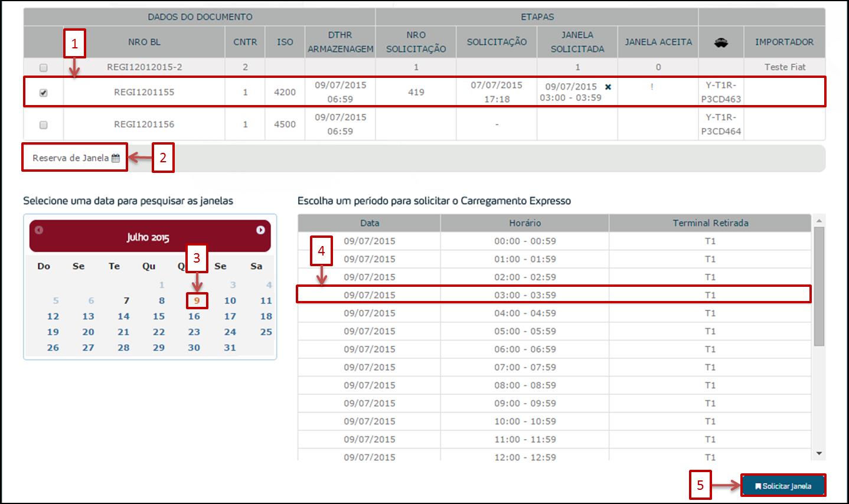Viewport: 849px width, 504px height.
Task: Select day 20 in the calendar
Action: (89, 332)
